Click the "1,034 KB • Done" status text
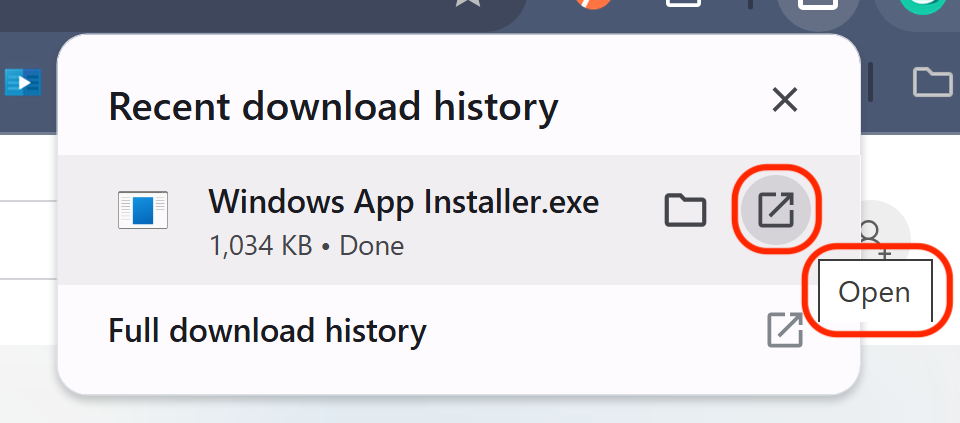Screen dimensions: 960x423 tap(306, 245)
